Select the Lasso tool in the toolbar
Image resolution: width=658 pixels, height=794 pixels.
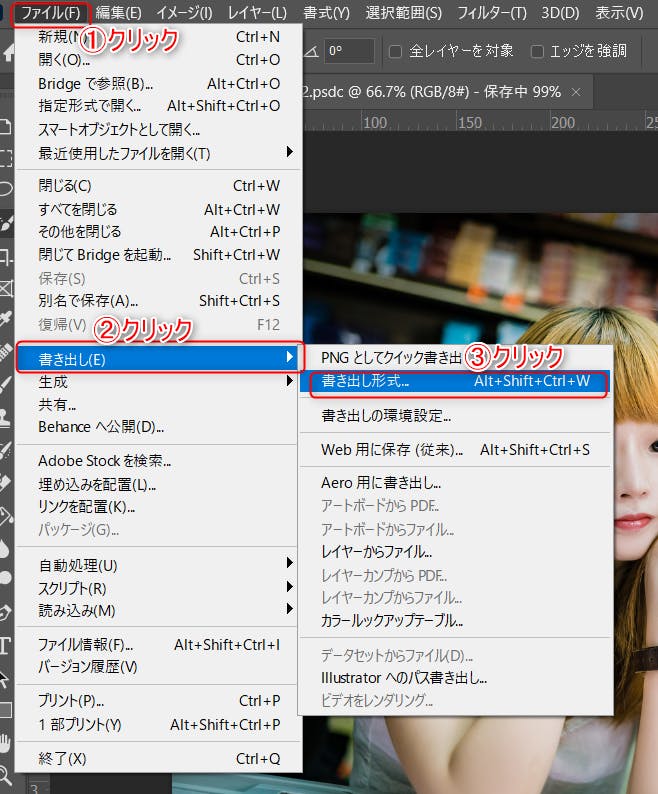tap(5, 188)
